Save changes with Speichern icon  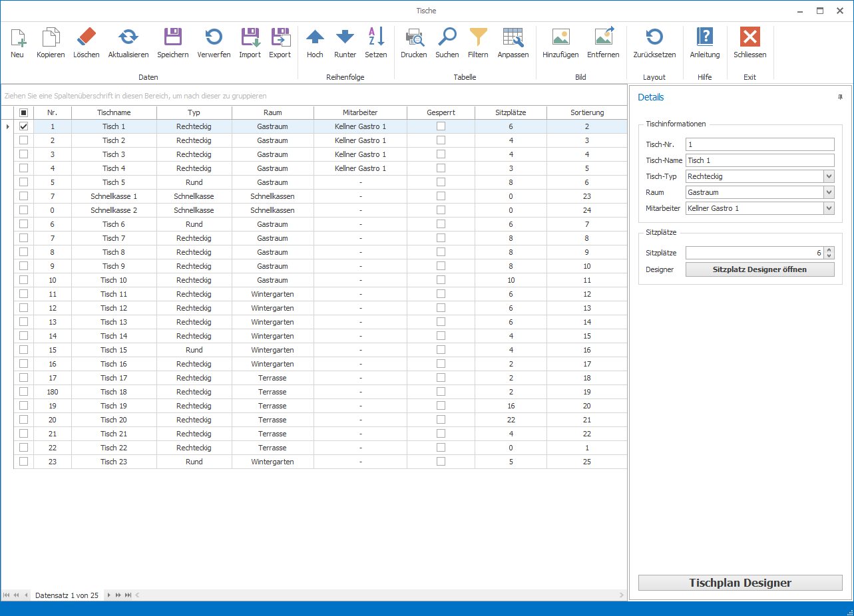[x=173, y=38]
